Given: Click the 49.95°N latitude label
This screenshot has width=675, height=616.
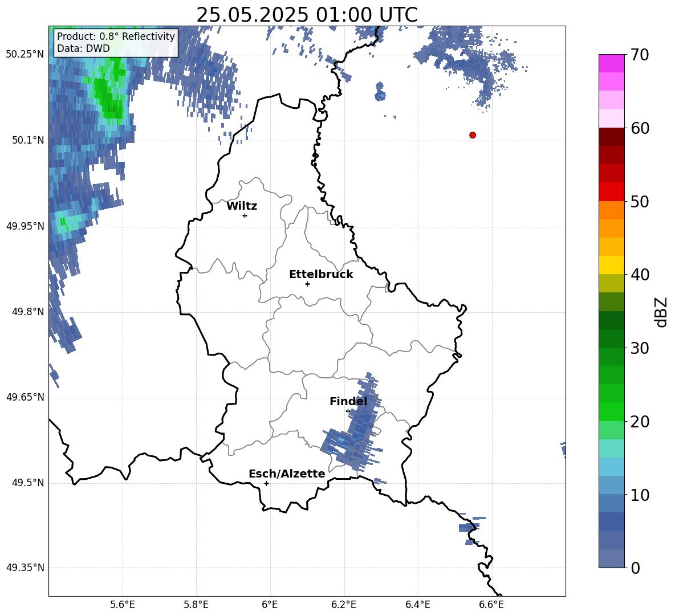Looking at the screenshot, I should (x=25, y=226).
